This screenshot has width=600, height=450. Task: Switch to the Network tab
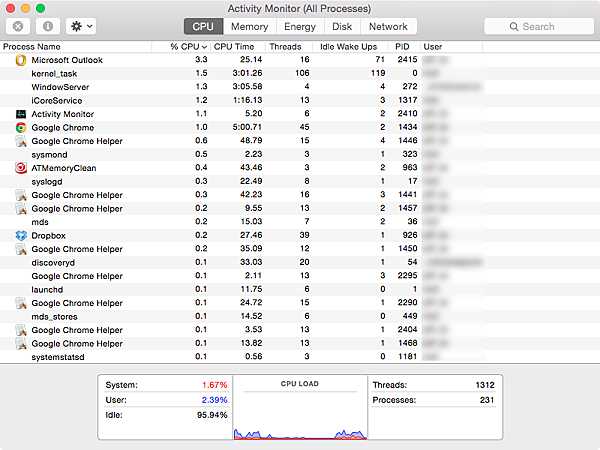(x=388, y=26)
